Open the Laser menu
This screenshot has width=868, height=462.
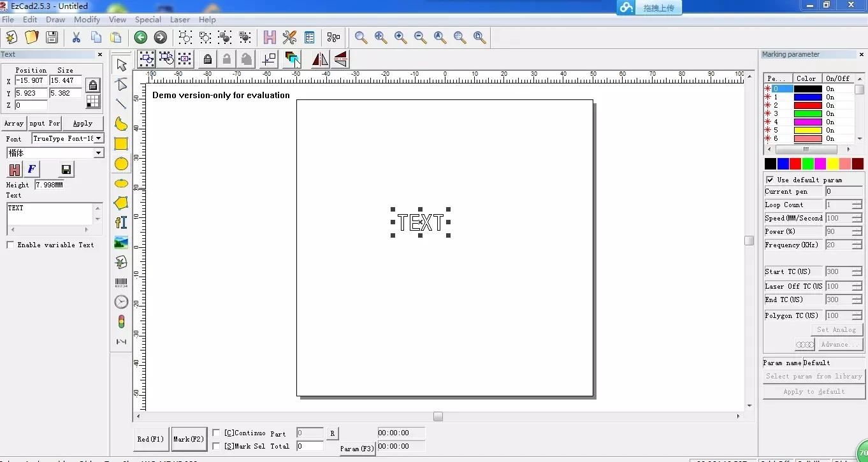[180, 20]
